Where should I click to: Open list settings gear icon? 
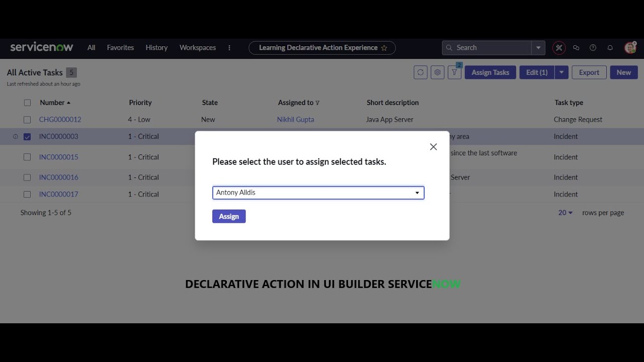coord(438,72)
